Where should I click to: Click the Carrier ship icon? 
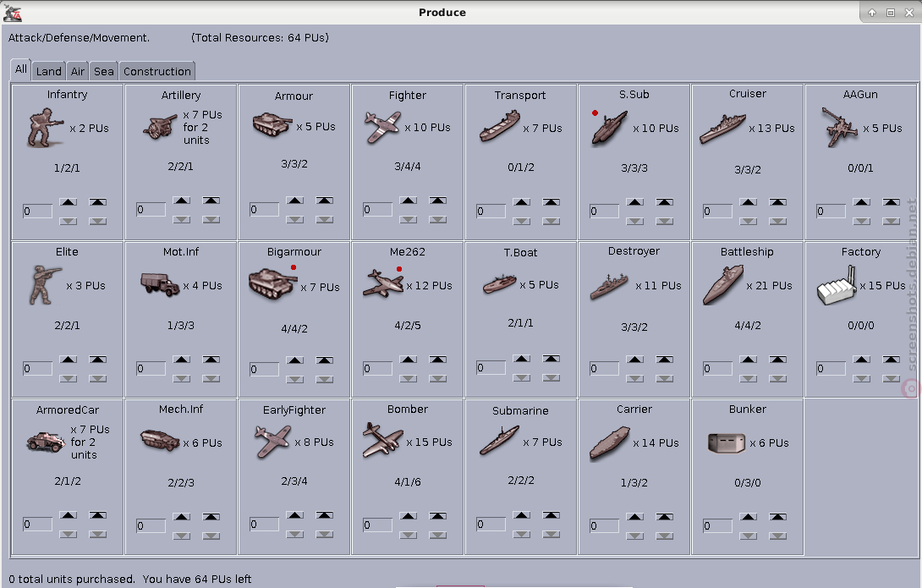click(x=610, y=443)
